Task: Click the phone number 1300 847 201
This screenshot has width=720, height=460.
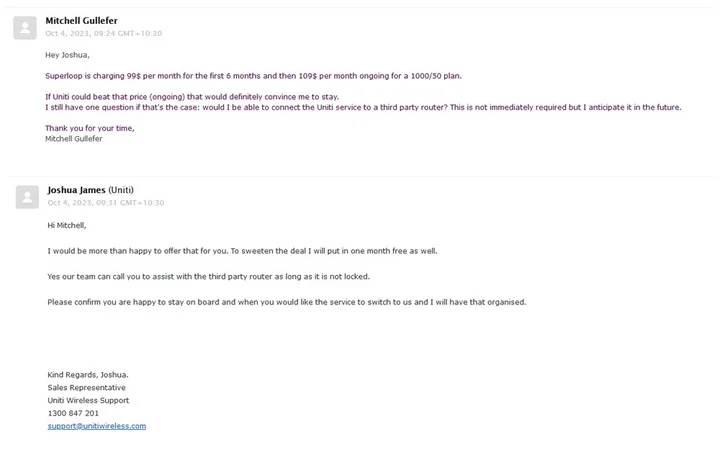Action: click(73, 413)
